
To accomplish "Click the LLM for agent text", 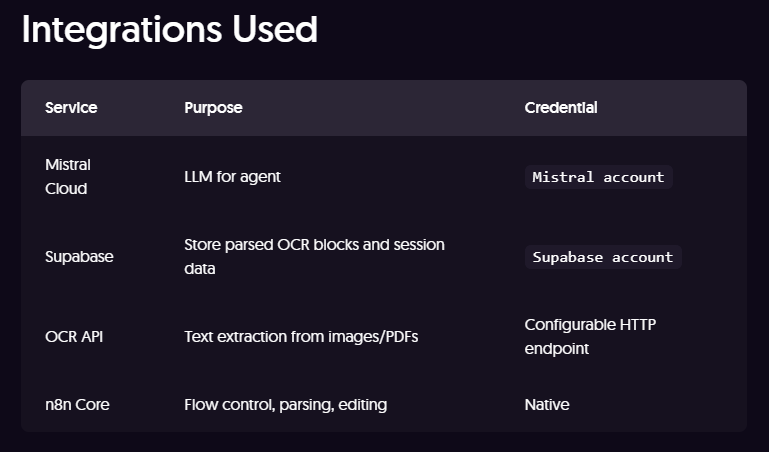I will click(232, 177).
